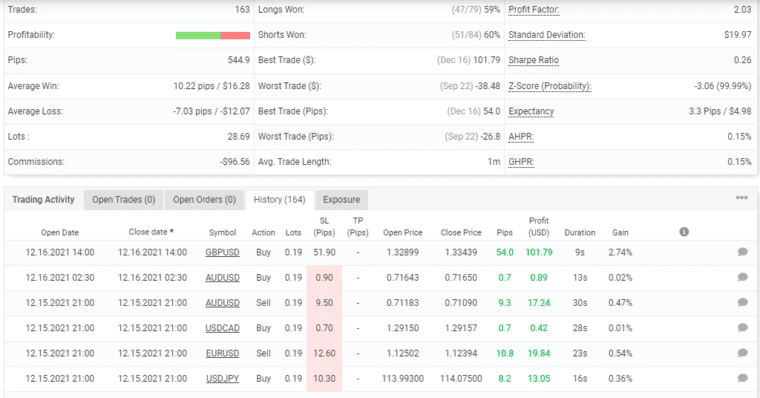Viewport: 760px width, 398px height.
Task: Sort by Open Date column header
Action: point(60,232)
